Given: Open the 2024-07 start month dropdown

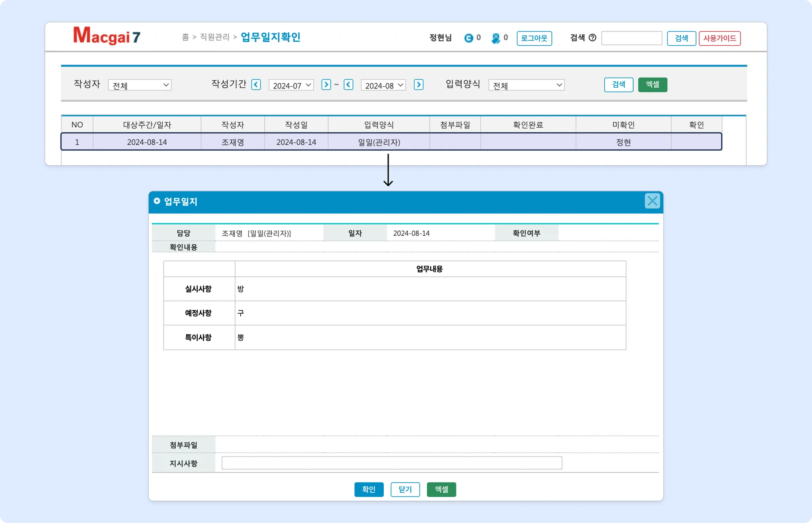Looking at the screenshot, I should click(x=291, y=85).
